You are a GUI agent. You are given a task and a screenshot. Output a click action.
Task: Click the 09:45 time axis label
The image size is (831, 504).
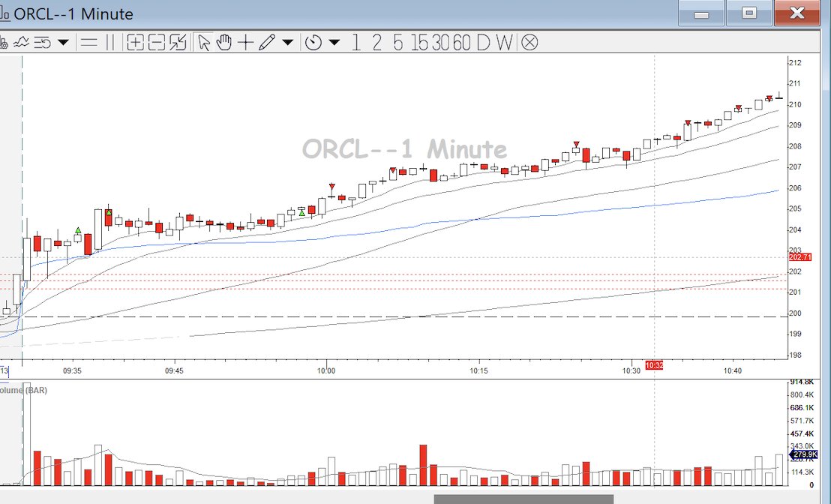pyautogui.click(x=174, y=371)
